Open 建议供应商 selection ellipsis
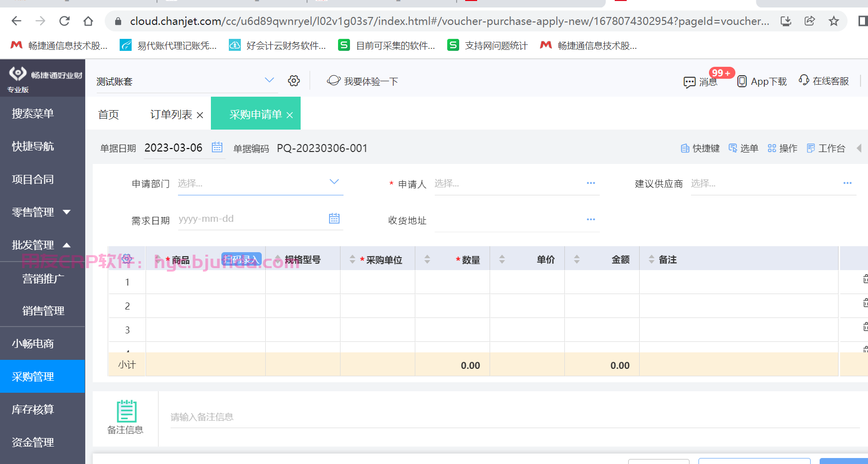Image resolution: width=868 pixels, height=464 pixels. pyautogui.click(x=848, y=183)
